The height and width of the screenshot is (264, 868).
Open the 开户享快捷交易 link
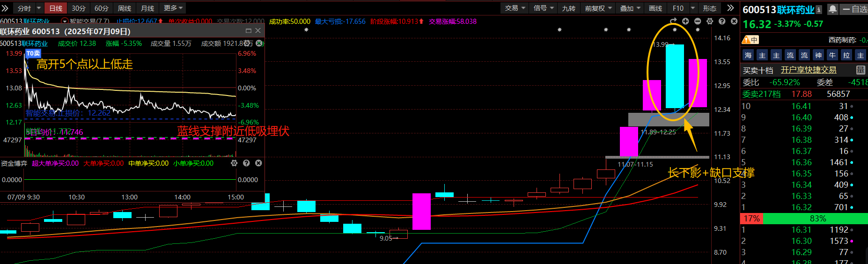[x=809, y=70]
